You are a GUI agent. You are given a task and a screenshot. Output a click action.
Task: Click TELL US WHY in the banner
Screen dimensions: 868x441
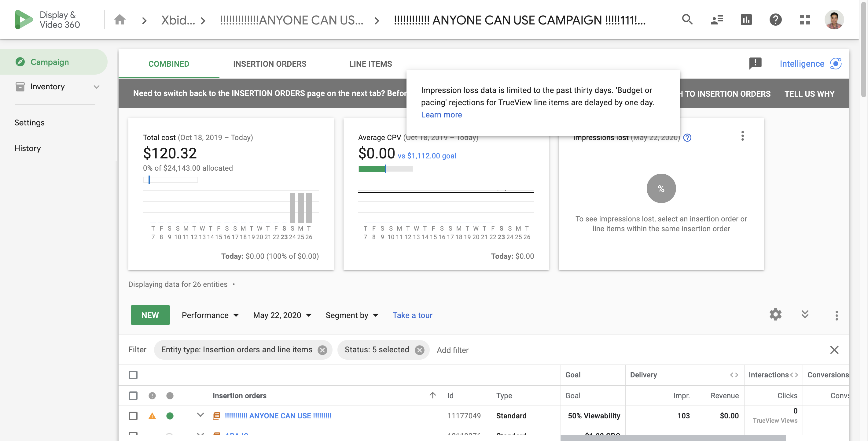(x=809, y=94)
